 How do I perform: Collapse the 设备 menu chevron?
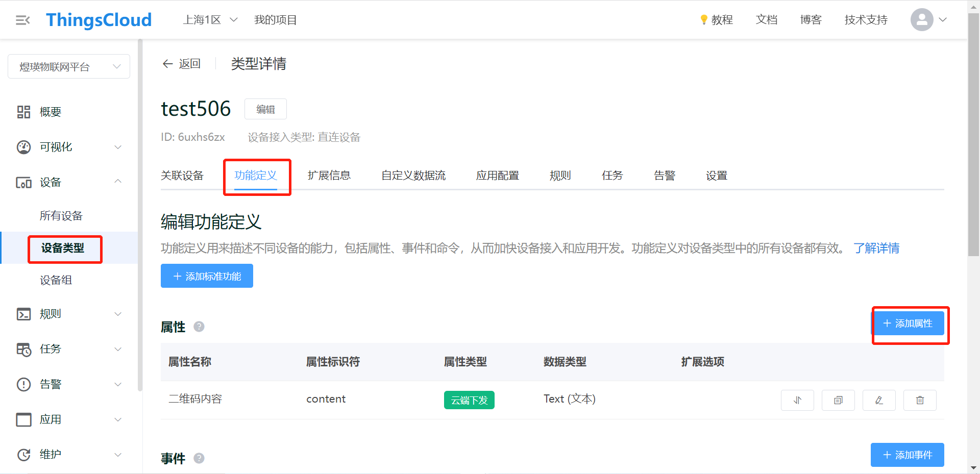coord(118,181)
